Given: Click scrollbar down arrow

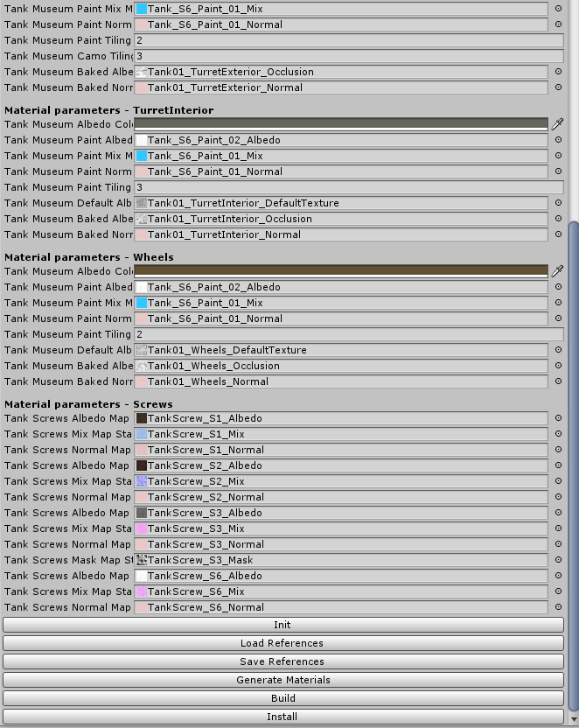Looking at the screenshot, I should click(574, 719).
